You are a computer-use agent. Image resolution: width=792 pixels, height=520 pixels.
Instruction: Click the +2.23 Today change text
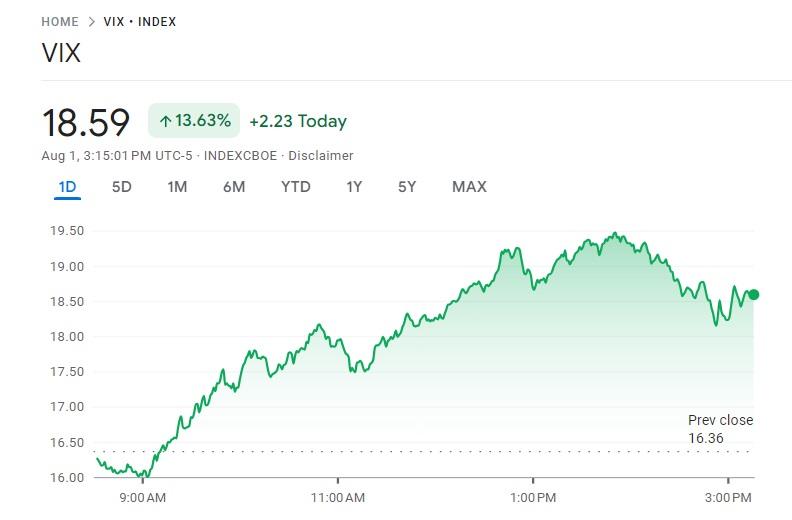pyautogui.click(x=297, y=121)
